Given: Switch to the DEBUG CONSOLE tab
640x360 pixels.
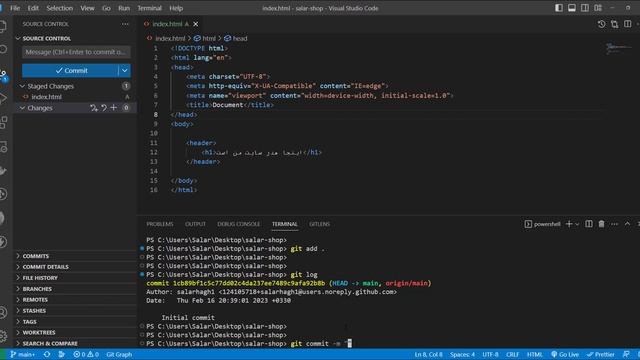Looking at the screenshot, I should [238, 224].
